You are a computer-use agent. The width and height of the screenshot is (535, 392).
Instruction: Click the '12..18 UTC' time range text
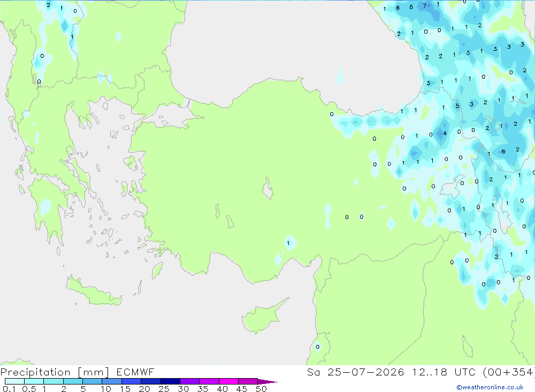[444, 372]
